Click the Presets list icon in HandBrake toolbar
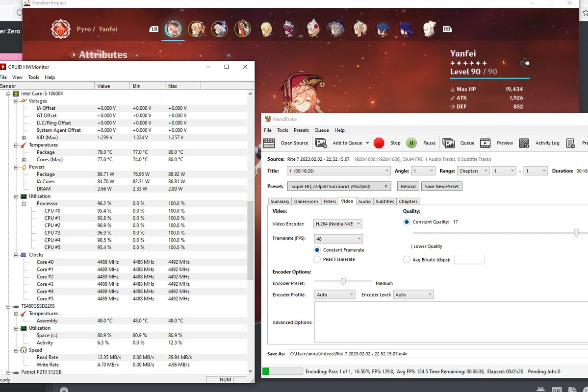The height and width of the screenshot is (392, 588). (x=570, y=143)
